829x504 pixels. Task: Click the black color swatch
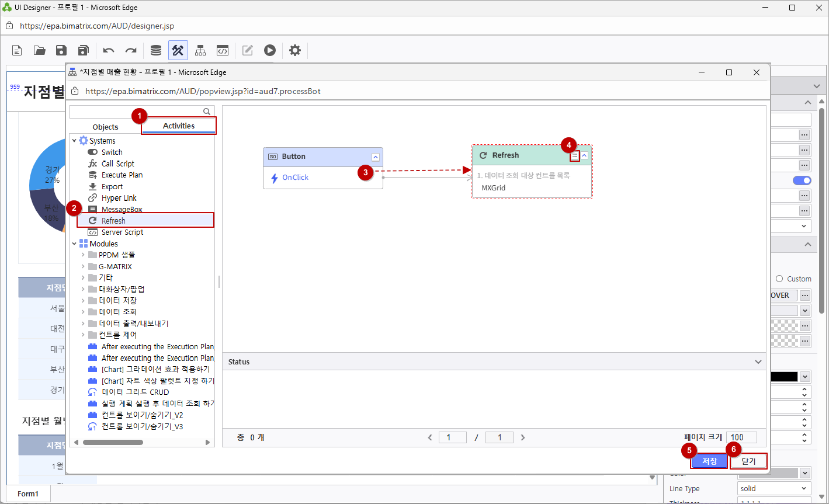(x=783, y=377)
